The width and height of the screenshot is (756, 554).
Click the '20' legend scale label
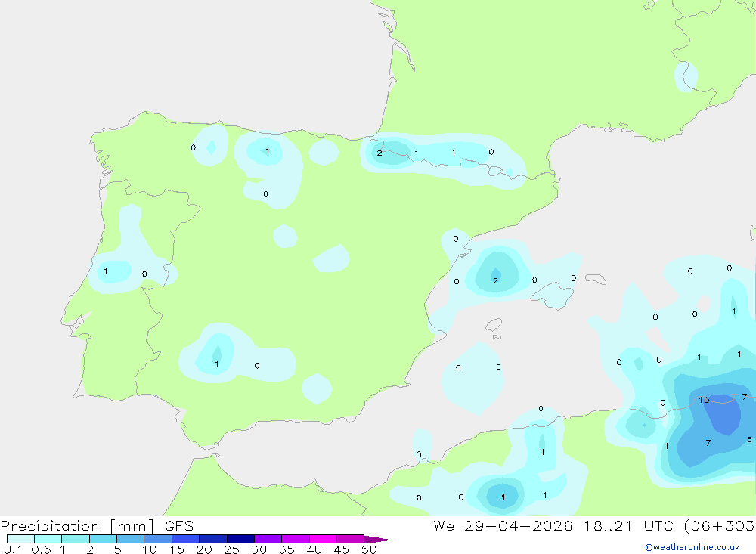[x=204, y=549]
